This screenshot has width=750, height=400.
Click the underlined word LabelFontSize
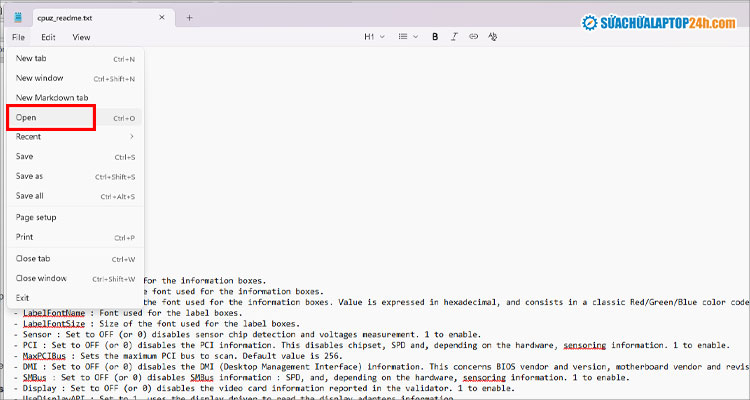click(x=54, y=324)
